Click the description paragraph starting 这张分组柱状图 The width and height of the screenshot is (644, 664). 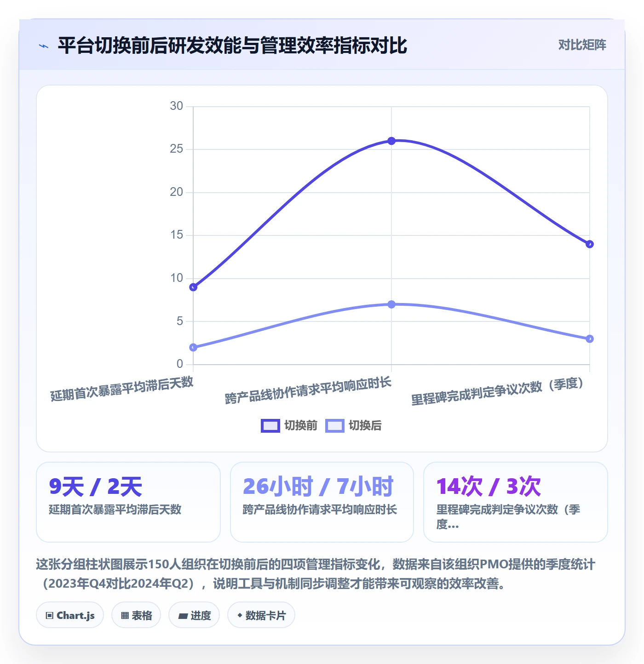pos(316,574)
